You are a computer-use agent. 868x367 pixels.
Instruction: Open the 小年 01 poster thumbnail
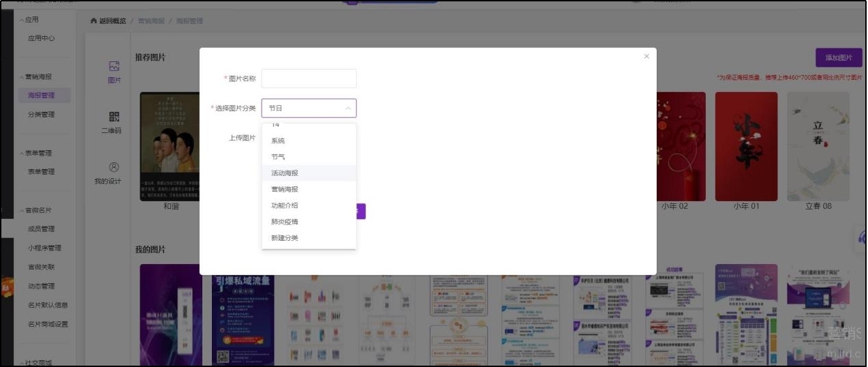tap(746, 147)
